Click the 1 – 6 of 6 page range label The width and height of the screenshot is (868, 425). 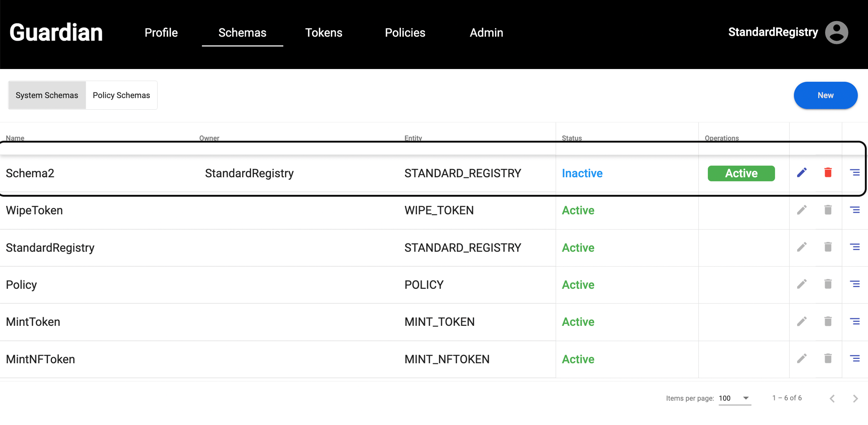click(x=787, y=398)
